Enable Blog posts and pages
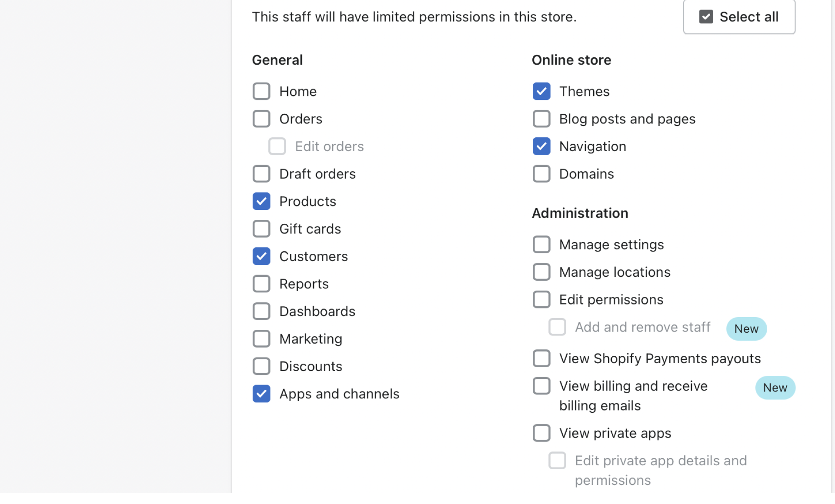Image resolution: width=835 pixels, height=504 pixels. click(x=541, y=119)
